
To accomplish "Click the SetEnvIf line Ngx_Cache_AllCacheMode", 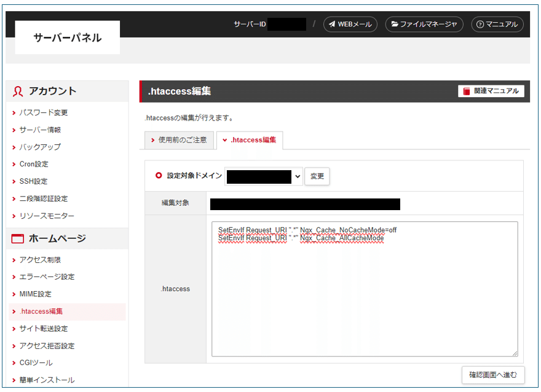I will coord(301,238).
